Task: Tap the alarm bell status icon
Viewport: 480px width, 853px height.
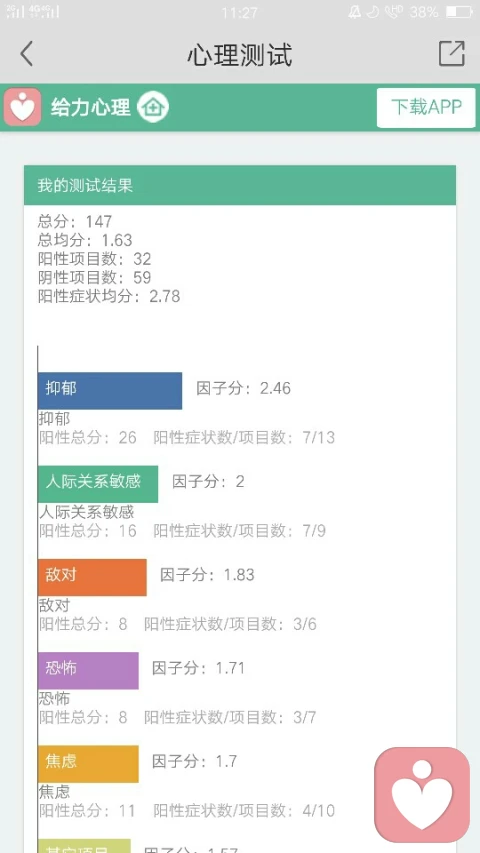Action: [354, 11]
